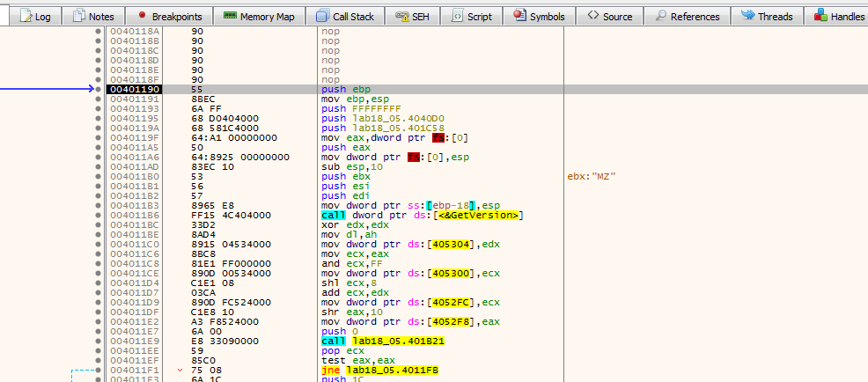Select the 'push esi' instruction
868x382 pixels.
[x=346, y=187]
